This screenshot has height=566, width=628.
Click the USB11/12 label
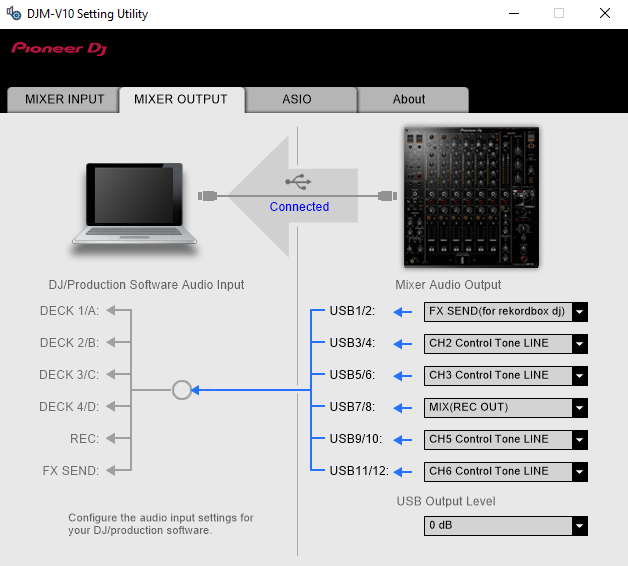(359, 471)
